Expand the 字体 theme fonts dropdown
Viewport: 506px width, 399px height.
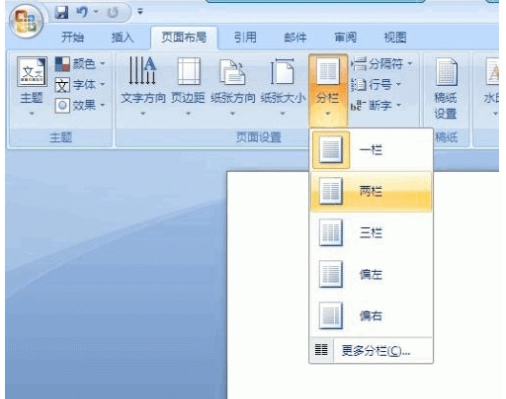[80, 85]
